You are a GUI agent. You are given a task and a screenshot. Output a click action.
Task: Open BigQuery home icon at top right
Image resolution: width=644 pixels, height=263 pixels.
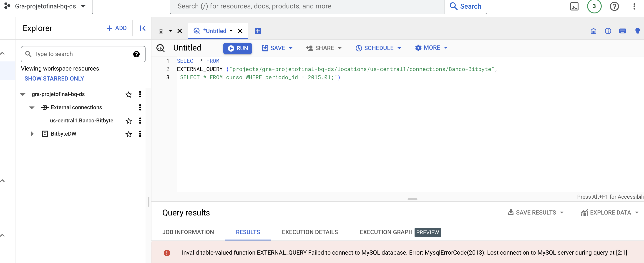click(x=593, y=31)
